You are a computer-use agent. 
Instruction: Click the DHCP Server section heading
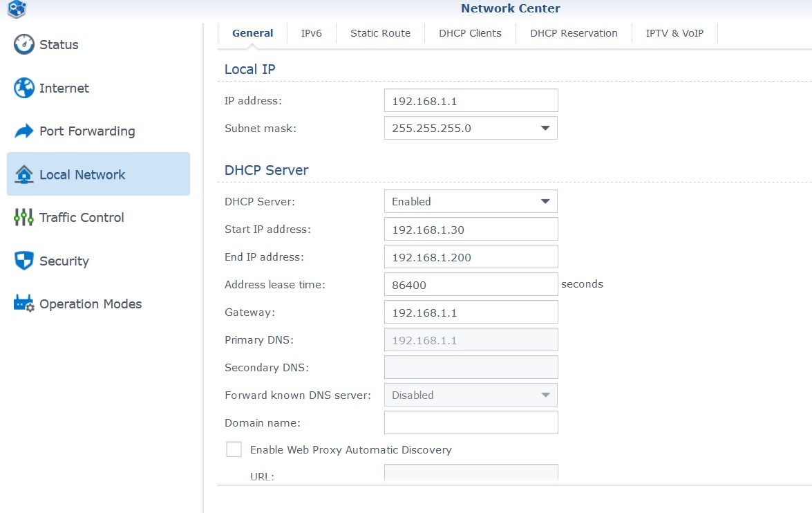266,170
